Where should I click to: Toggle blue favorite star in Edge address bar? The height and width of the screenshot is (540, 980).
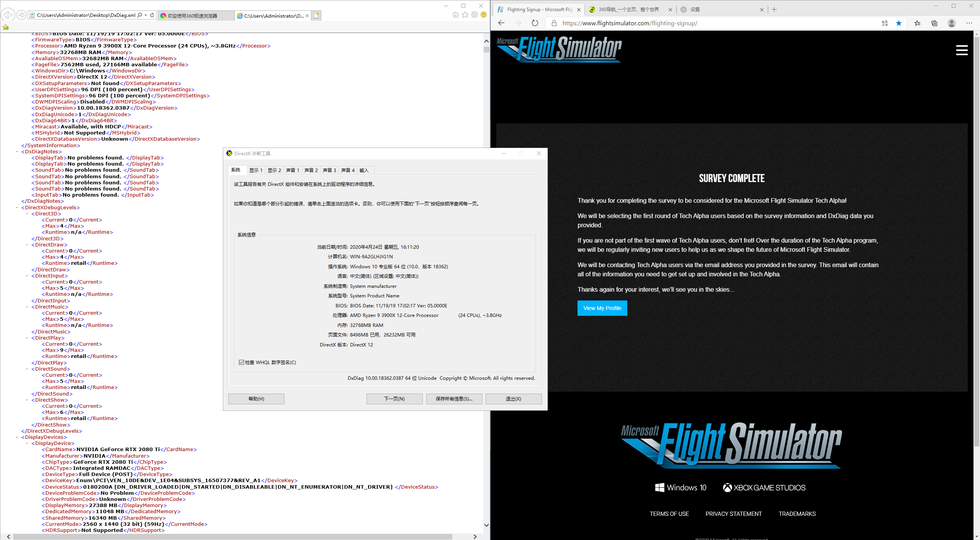pyautogui.click(x=899, y=23)
